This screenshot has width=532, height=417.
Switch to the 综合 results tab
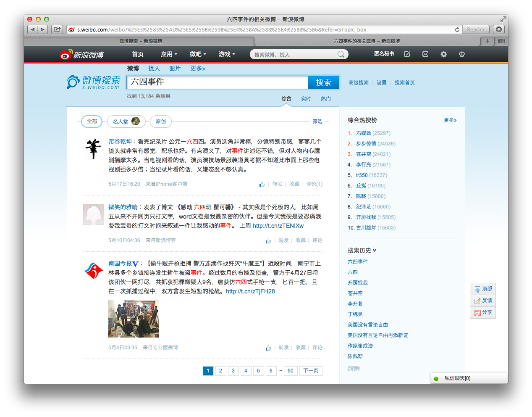click(x=286, y=99)
